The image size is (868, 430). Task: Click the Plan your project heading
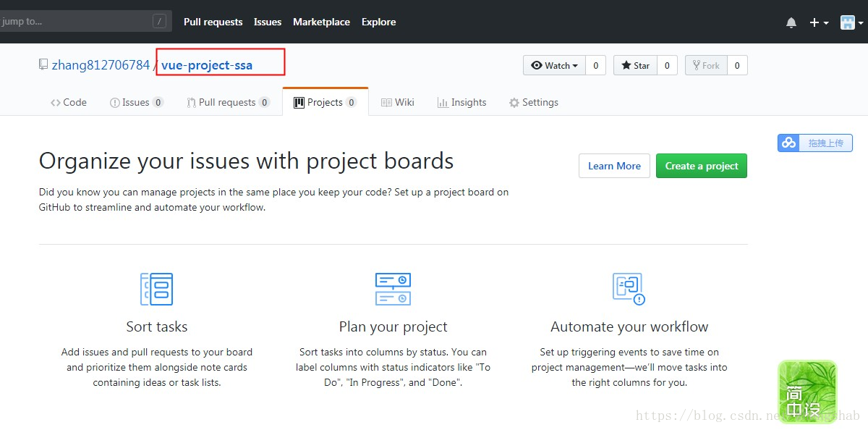(393, 326)
